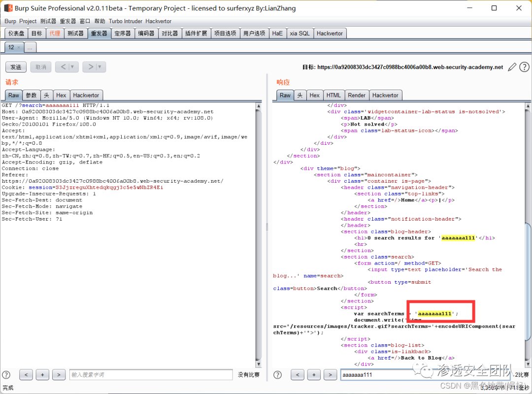The width and height of the screenshot is (532, 394).
Task: Click the 发送 send button
Action: click(x=16, y=67)
